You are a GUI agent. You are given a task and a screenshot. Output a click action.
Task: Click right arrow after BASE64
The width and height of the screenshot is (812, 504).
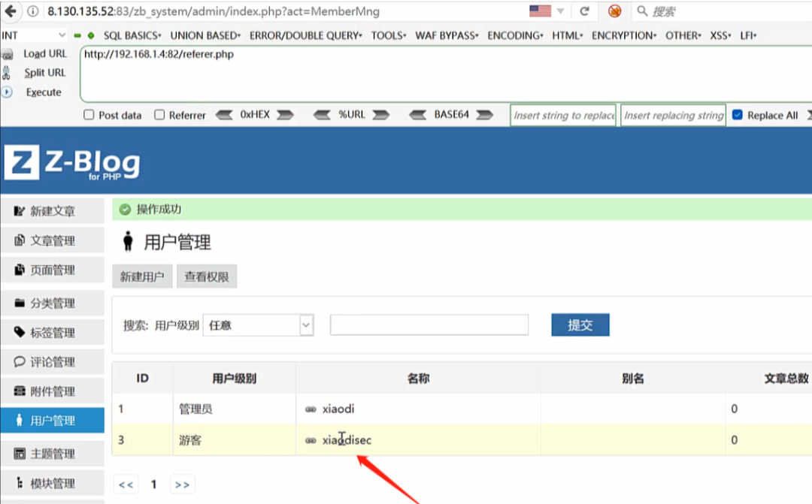(484, 115)
